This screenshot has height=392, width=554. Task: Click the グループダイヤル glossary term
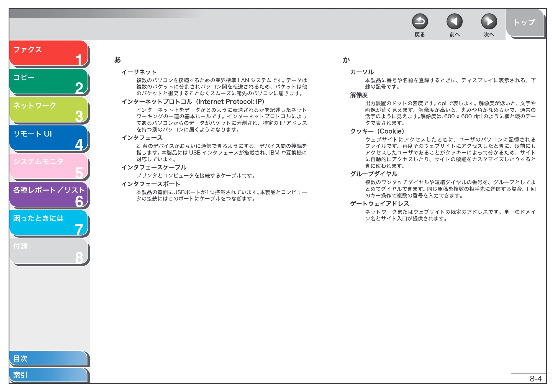click(374, 174)
